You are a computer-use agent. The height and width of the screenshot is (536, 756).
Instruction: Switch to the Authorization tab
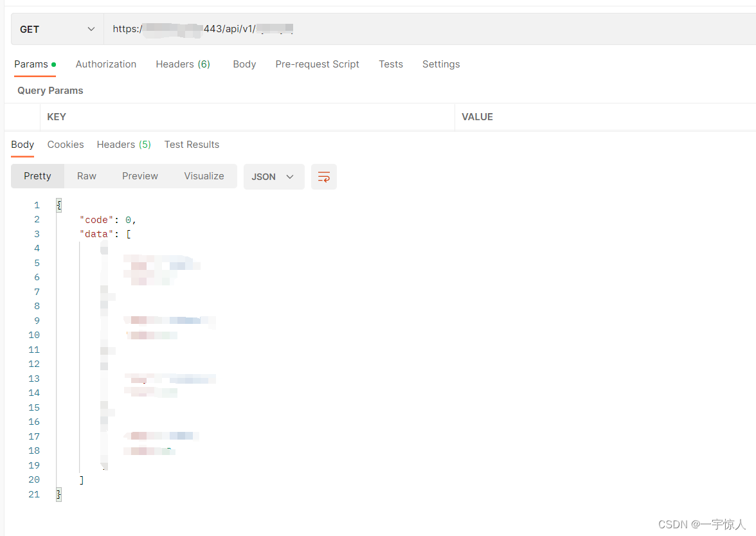pos(105,64)
